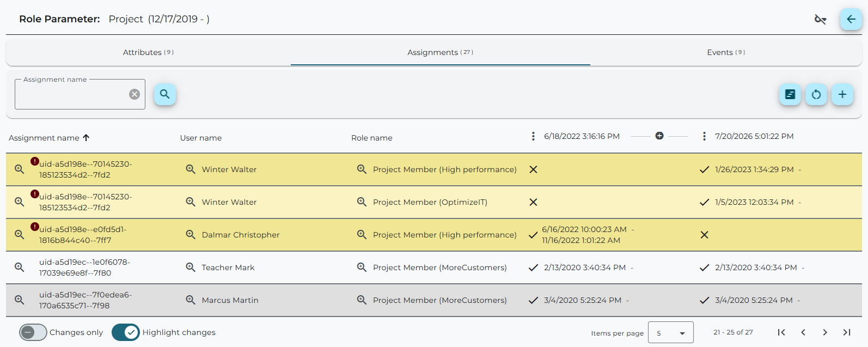Open options menu for 7/20/2026 date column

point(704,136)
